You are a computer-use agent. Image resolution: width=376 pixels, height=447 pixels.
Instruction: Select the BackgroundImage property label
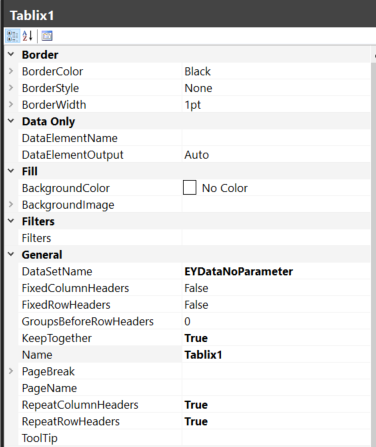68,205
